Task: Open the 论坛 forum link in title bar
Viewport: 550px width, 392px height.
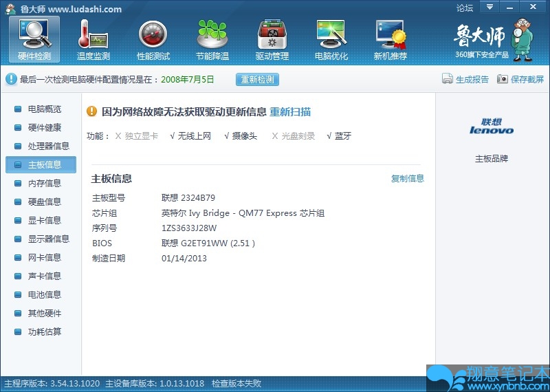Action: [465, 8]
